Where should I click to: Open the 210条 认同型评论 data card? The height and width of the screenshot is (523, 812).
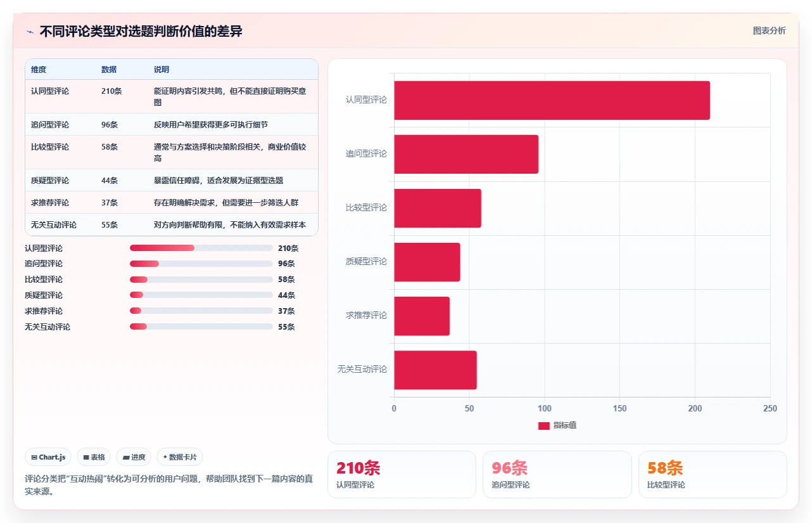[x=402, y=474]
